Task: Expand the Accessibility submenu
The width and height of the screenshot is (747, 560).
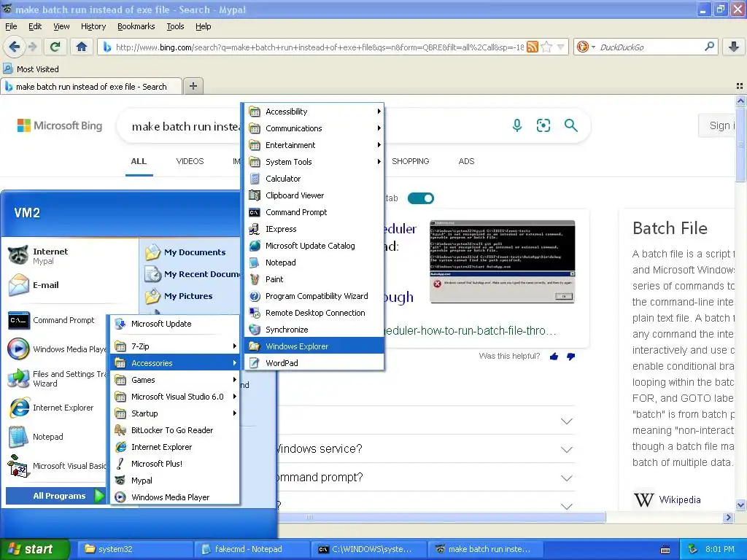Action: point(314,112)
